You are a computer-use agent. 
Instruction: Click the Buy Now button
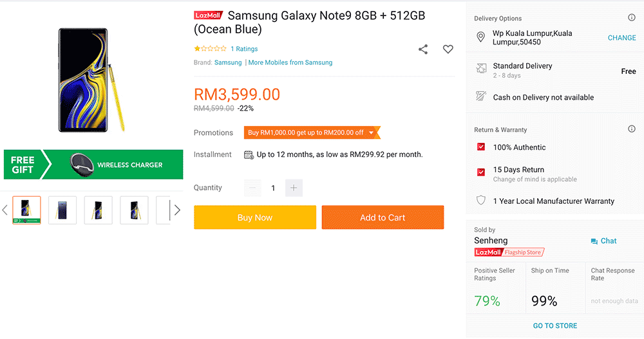[x=255, y=217]
